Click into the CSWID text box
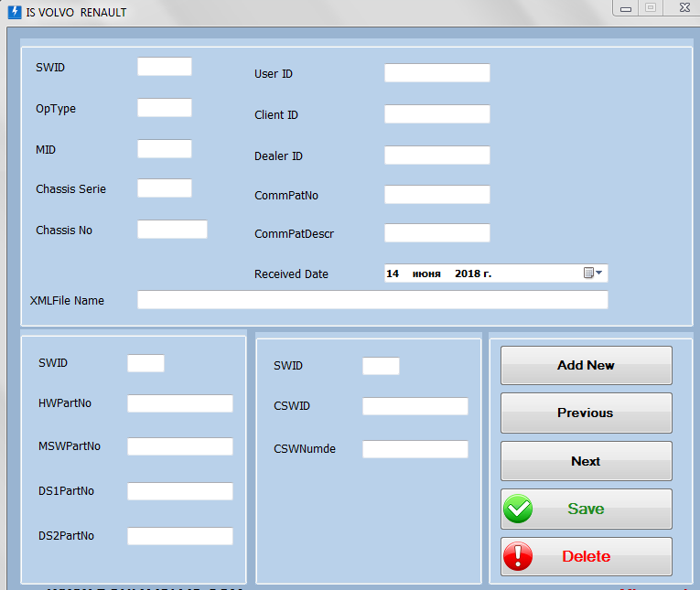Viewport: 700px width, 590px height. click(415, 406)
